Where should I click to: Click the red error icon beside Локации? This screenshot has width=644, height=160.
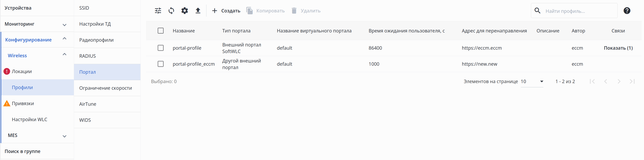(7, 71)
